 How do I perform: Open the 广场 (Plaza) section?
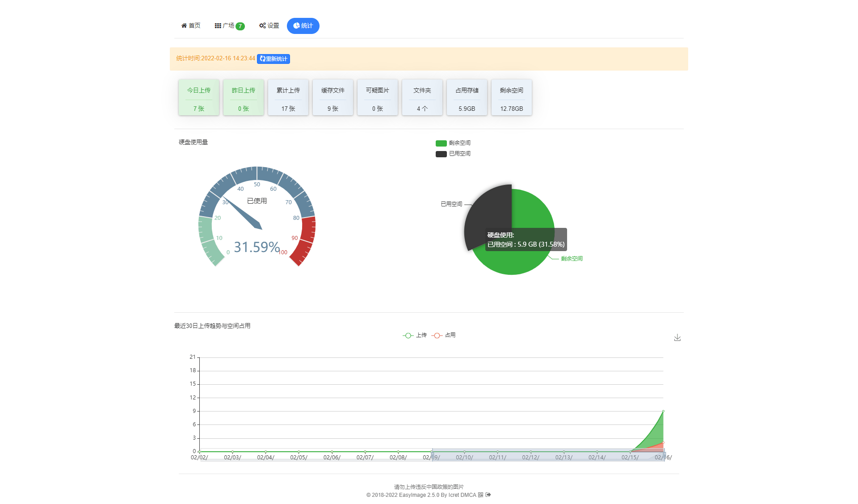click(x=229, y=25)
